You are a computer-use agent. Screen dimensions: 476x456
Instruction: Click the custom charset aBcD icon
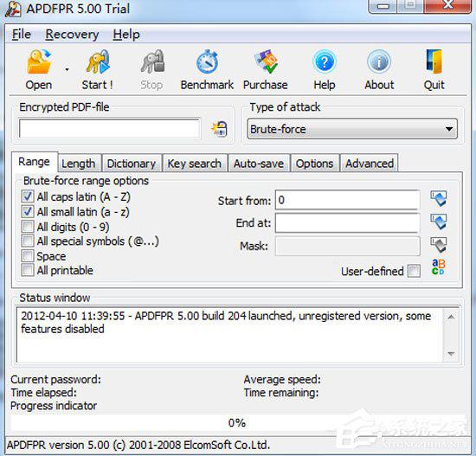[439, 267]
